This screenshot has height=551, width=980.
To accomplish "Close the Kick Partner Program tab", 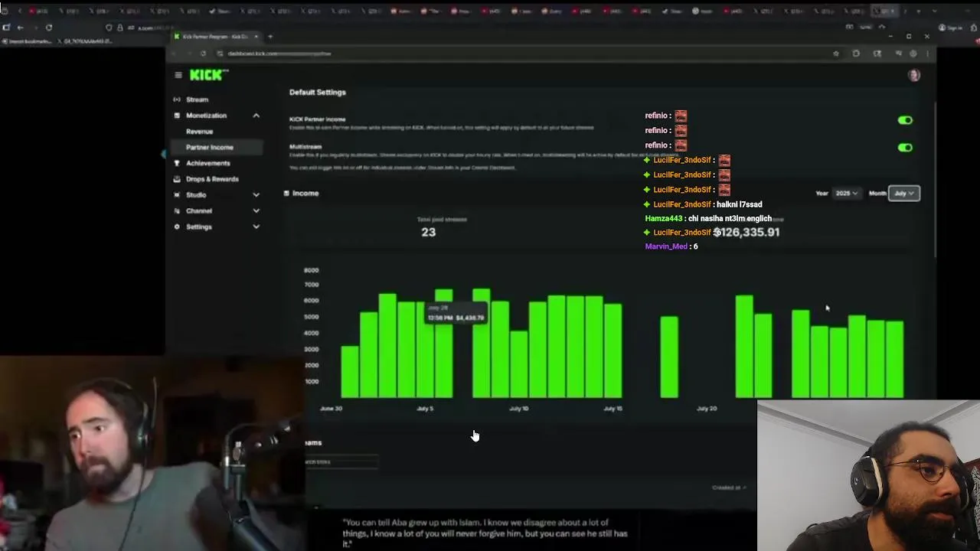I will (256, 37).
